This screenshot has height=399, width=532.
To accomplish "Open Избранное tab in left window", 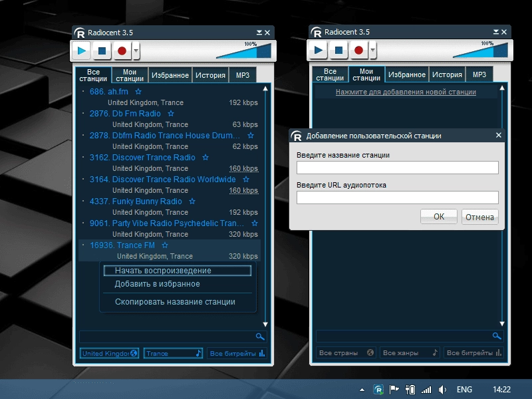I will (x=170, y=75).
